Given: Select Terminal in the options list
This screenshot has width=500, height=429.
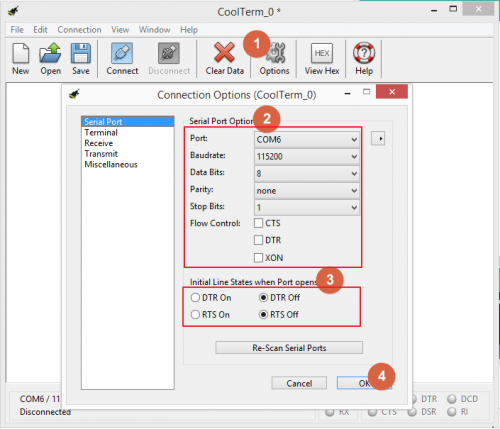Looking at the screenshot, I should pos(101,132).
